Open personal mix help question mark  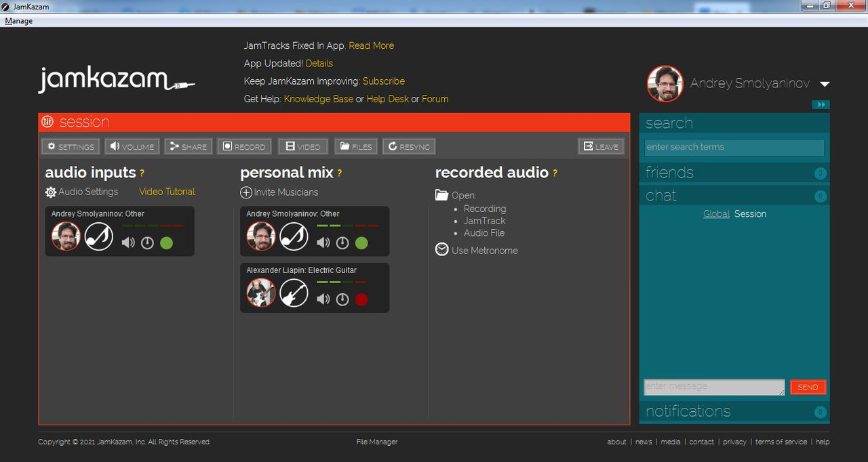(339, 173)
